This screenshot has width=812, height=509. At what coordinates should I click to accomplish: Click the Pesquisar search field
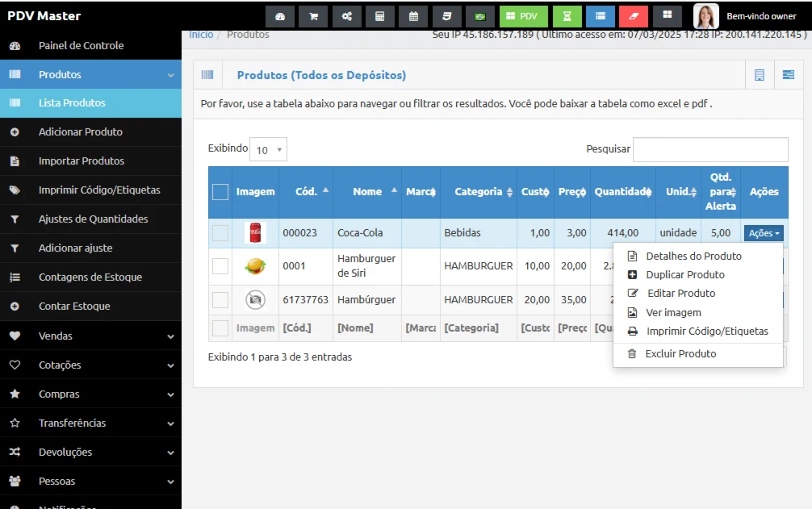pyautogui.click(x=710, y=150)
